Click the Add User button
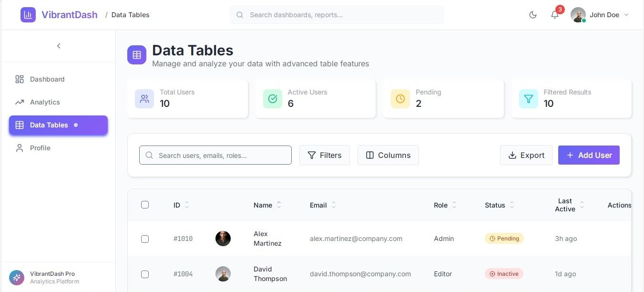 pyautogui.click(x=589, y=155)
